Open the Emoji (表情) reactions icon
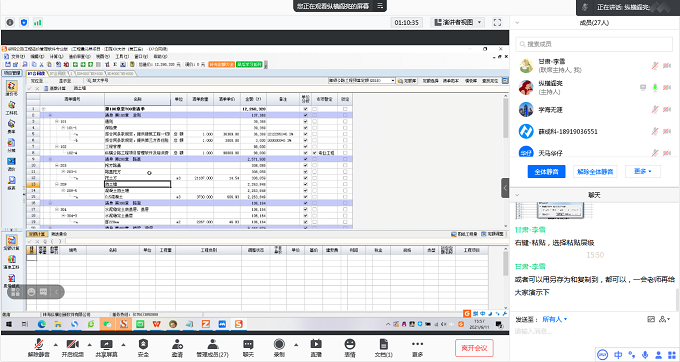 [x=350, y=348]
